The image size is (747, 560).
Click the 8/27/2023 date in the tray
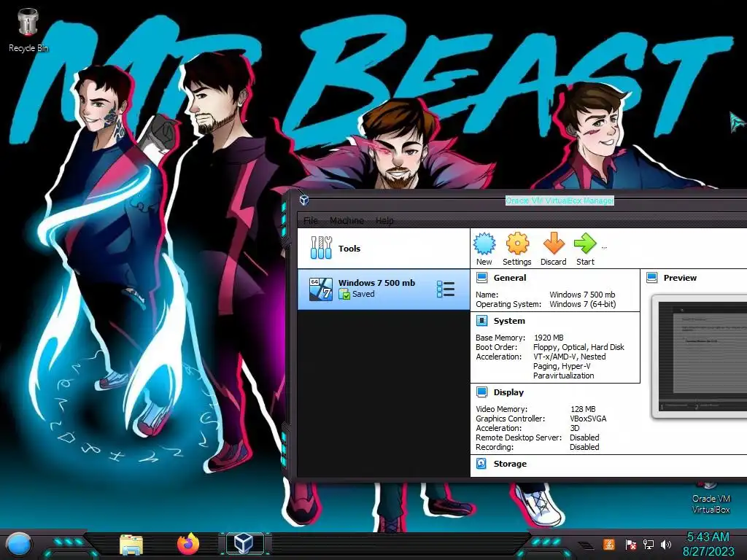(x=708, y=551)
